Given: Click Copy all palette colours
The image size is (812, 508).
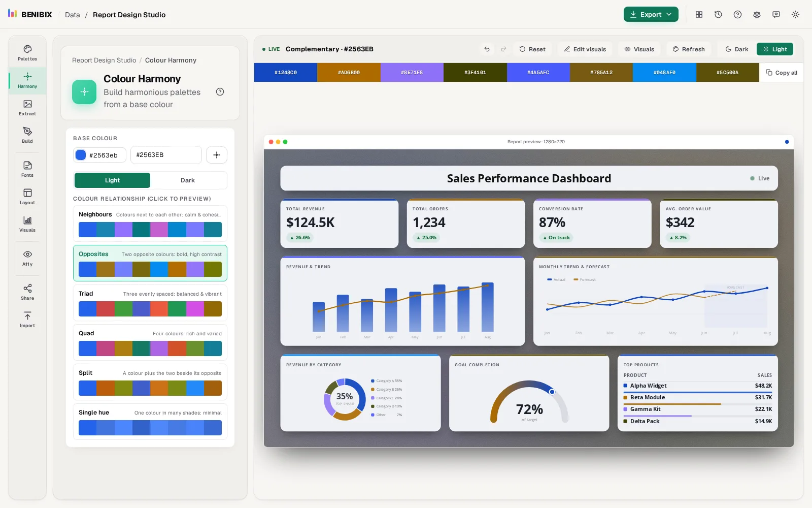Looking at the screenshot, I should tap(782, 73).
